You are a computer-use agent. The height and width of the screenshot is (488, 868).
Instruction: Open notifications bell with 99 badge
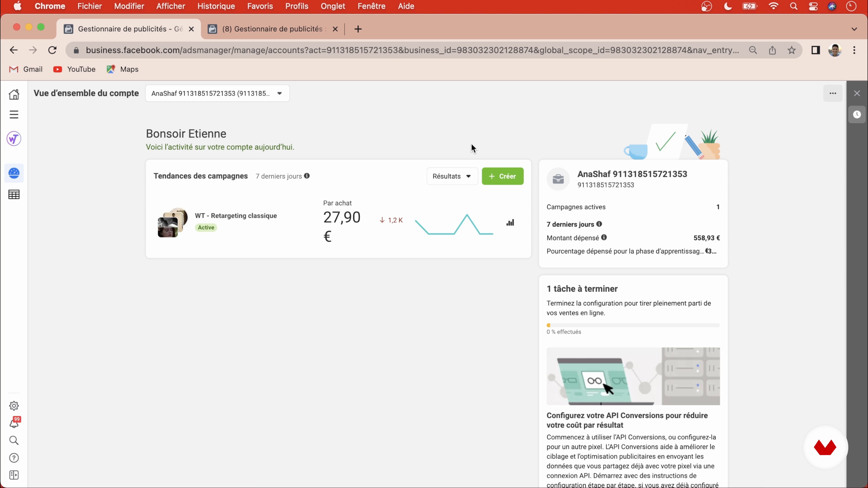(x=14, y=422)
